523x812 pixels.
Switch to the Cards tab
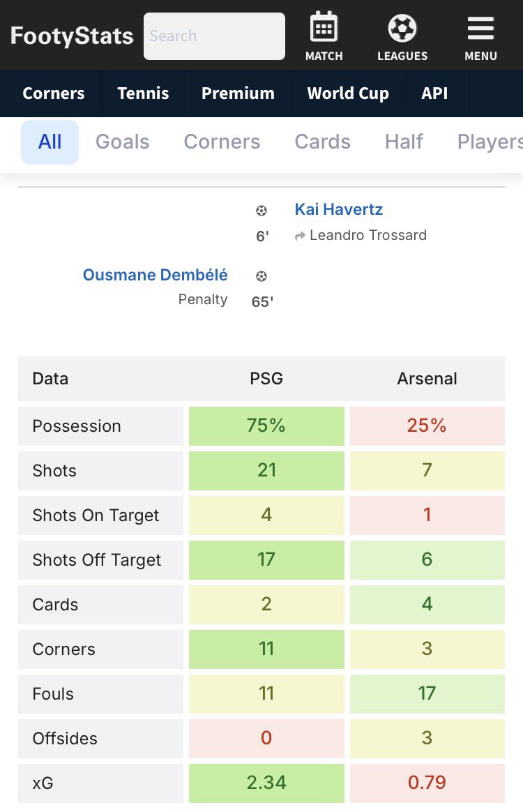point(323,142)
